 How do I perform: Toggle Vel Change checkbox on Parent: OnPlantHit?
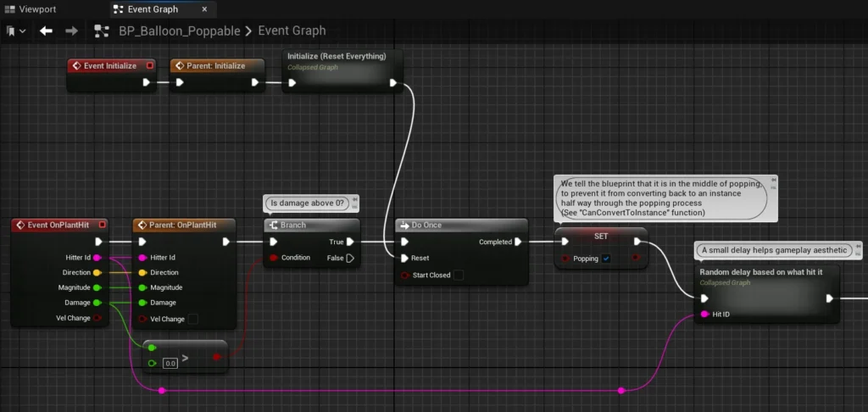pos(192,319)
